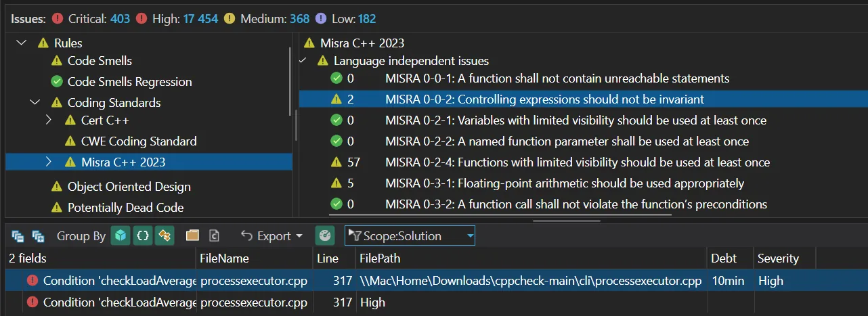Viewport: 868px width, 316px height.
Task: Select rule MISRA 0-2-4 limited visibility functions
Action: pyautogui.click(x=578, y=162)
